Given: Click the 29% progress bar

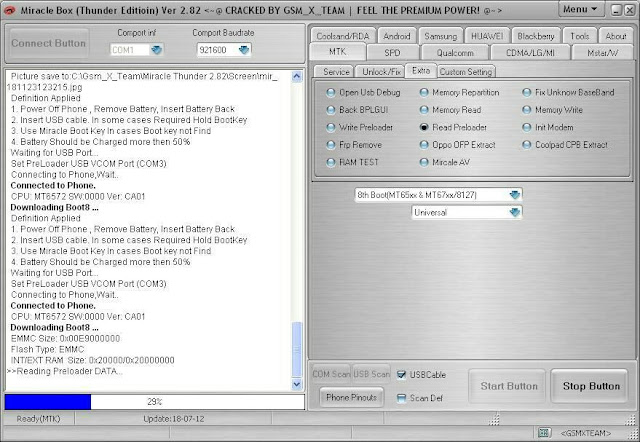Looking at the screenshot, I should click(155, 402).
